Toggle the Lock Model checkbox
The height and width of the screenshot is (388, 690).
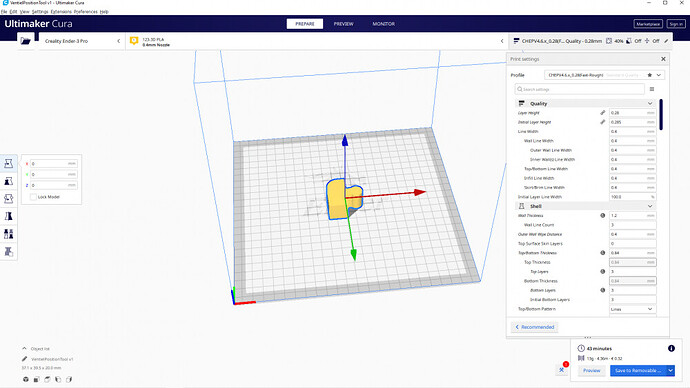tap(33, 197)
